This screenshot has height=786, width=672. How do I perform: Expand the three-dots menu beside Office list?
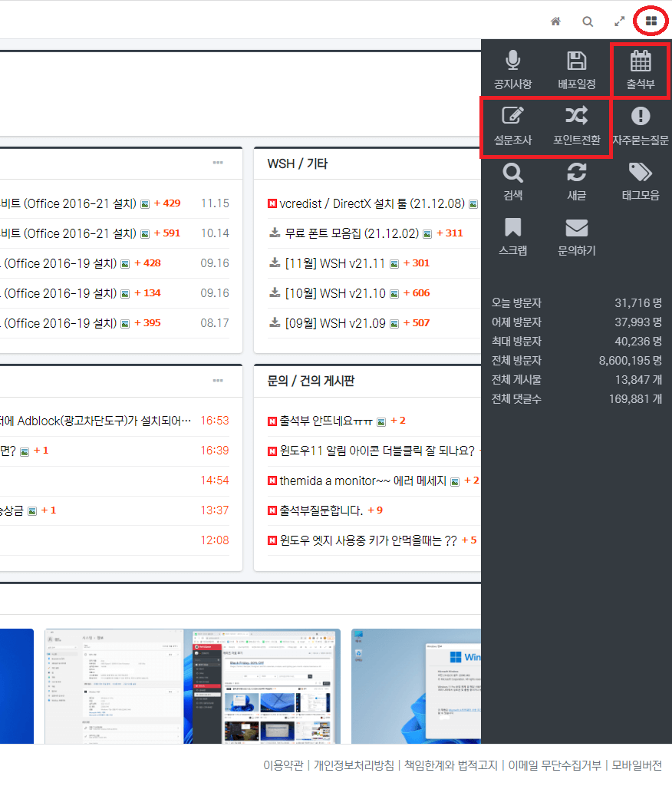[218, 163]
